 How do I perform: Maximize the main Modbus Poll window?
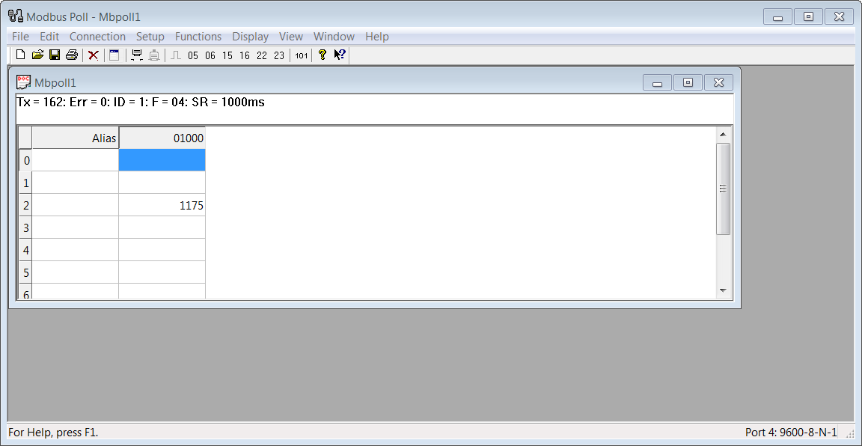[x=808, y=16]
